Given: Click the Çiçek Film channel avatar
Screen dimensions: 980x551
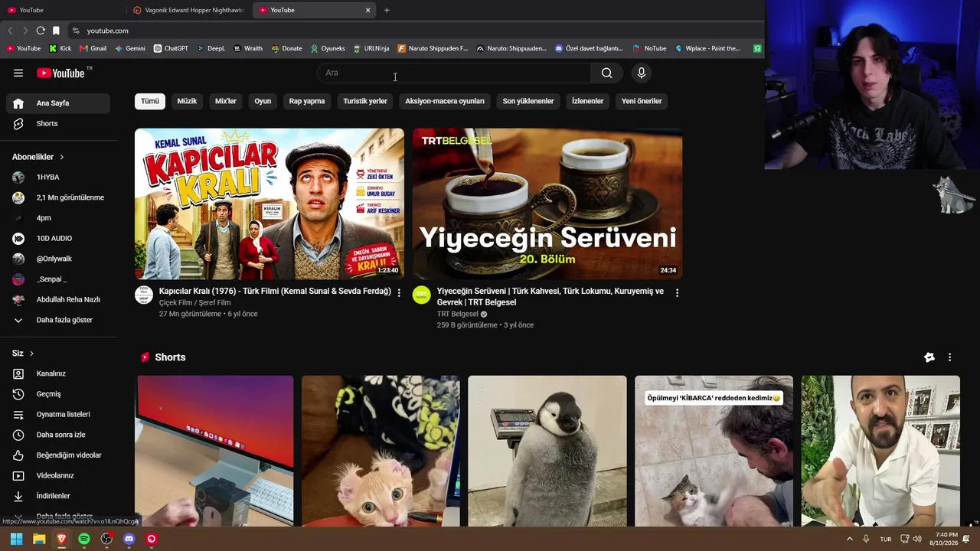Looking at the screenshot, I should pos(144,295).
